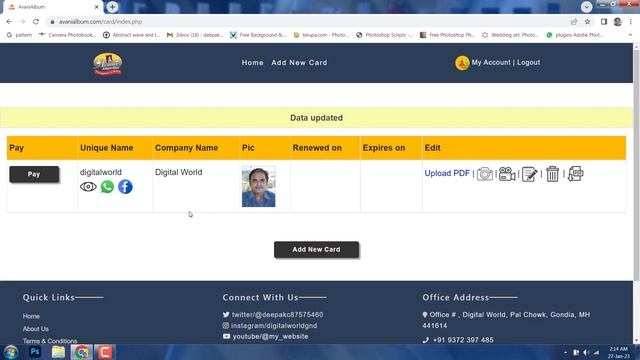Open browser side panel icon

click(x=604, y=22)
